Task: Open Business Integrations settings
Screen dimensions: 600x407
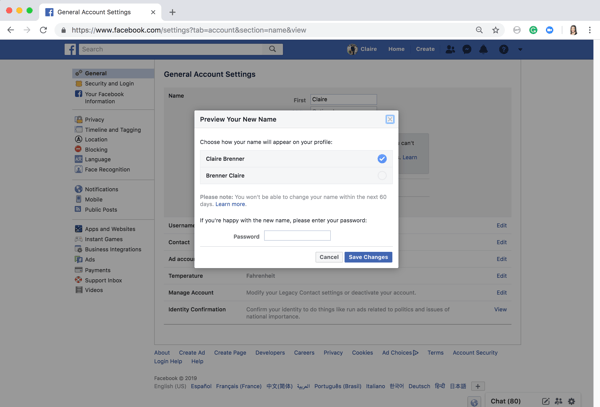Action: click(112, 249)
